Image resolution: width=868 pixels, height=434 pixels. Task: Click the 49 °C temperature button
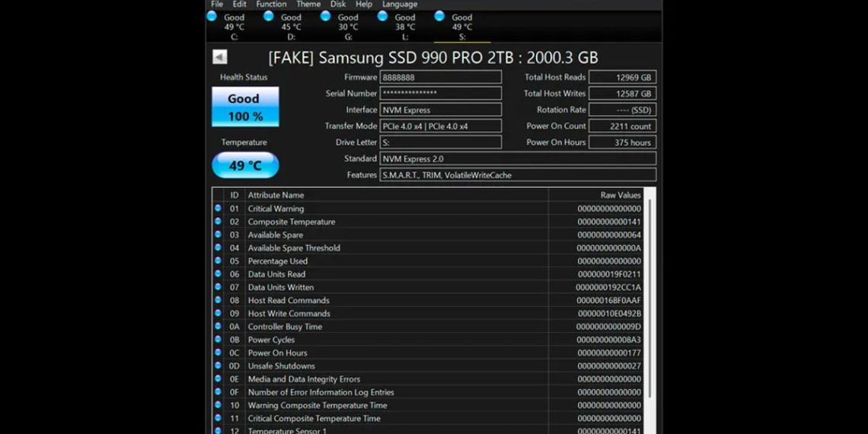[245, 165]
